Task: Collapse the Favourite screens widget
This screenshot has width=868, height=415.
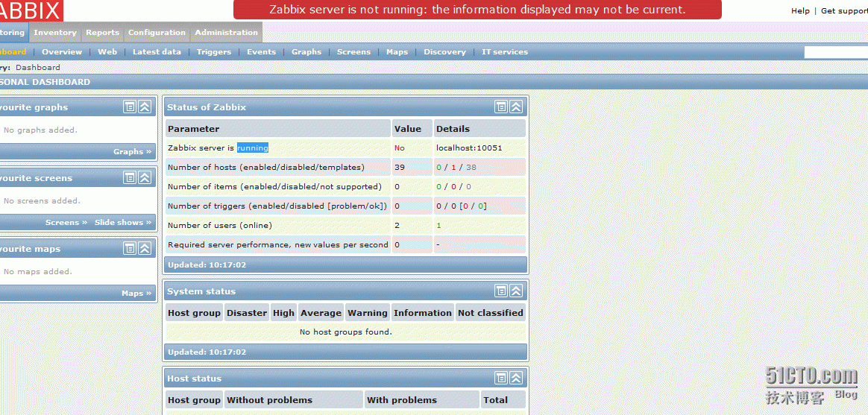Action: (x=145, y=178)
